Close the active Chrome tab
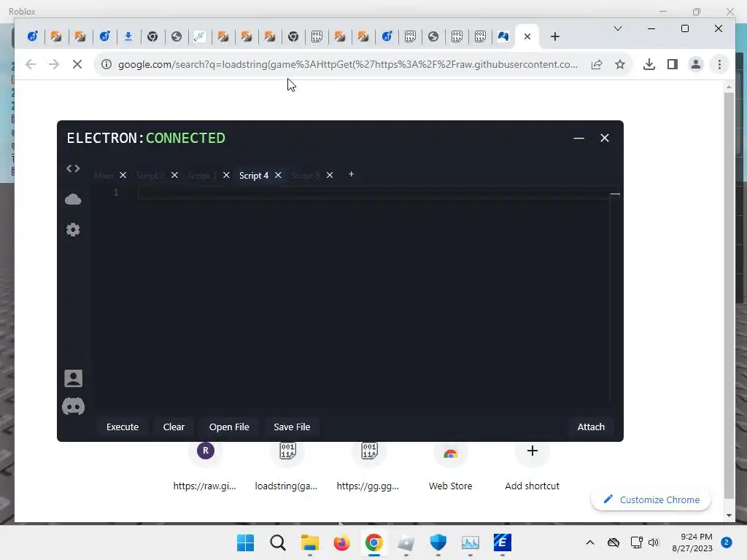 (527, 36)
